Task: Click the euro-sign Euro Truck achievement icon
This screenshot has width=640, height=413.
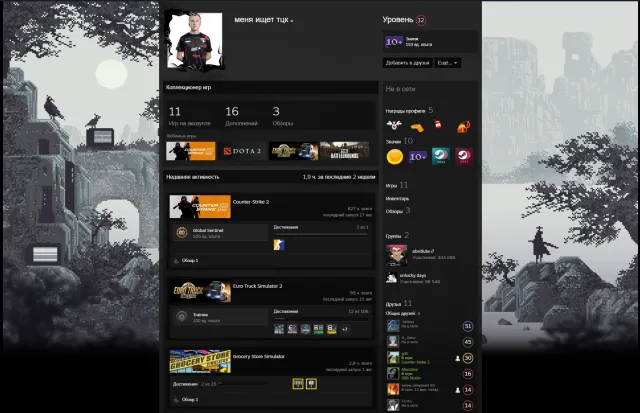Action: tap(292, 329)
